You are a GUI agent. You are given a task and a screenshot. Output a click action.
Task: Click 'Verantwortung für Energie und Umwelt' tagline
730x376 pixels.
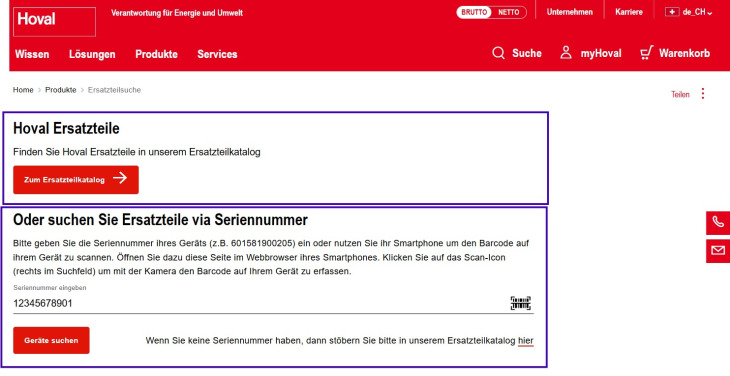tap(177, 13)
